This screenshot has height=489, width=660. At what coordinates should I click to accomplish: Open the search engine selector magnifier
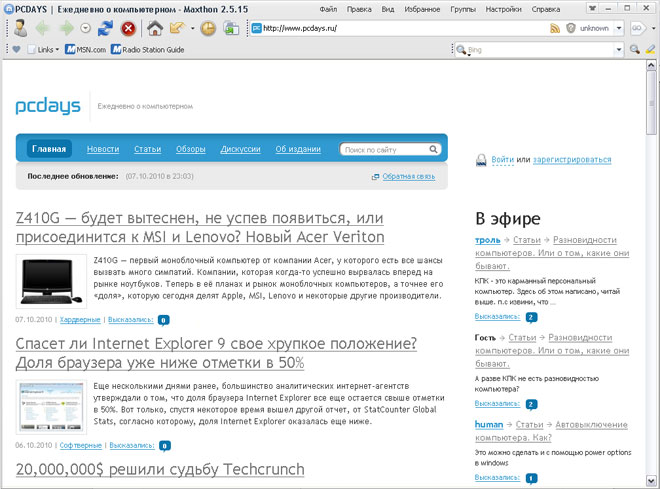[461, 50]
